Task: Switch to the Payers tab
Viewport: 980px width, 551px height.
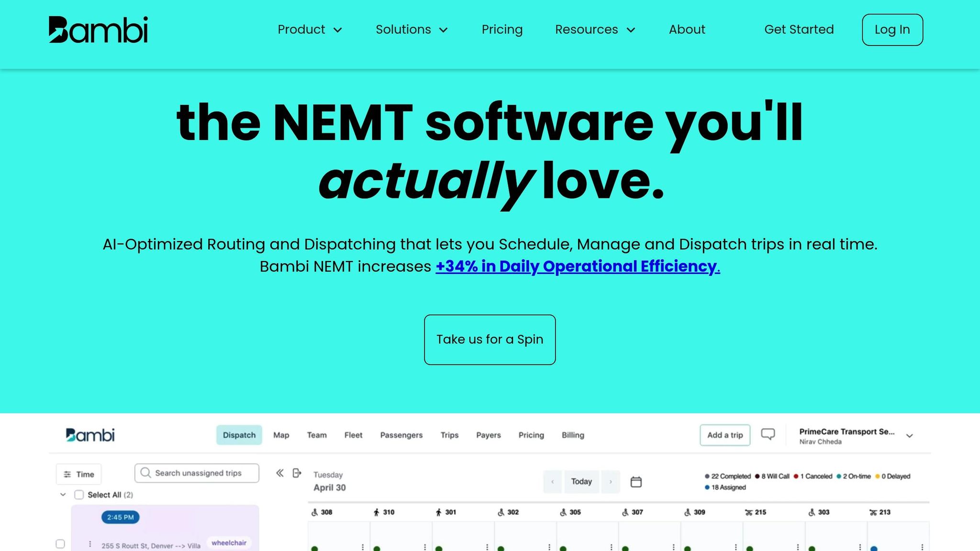Action: 489,435
